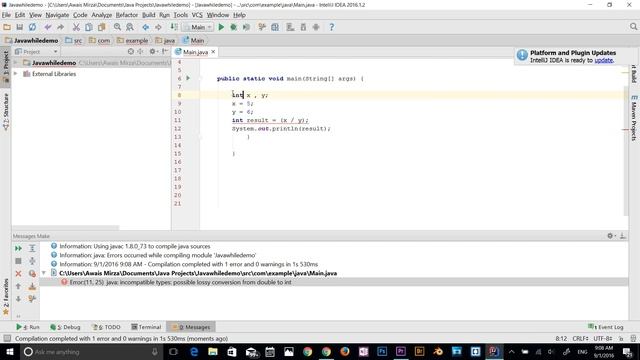Image resolution: width=640 pixels, height=360 pixels.
Task: Open the VCS menu
Action: pos(197,15)
